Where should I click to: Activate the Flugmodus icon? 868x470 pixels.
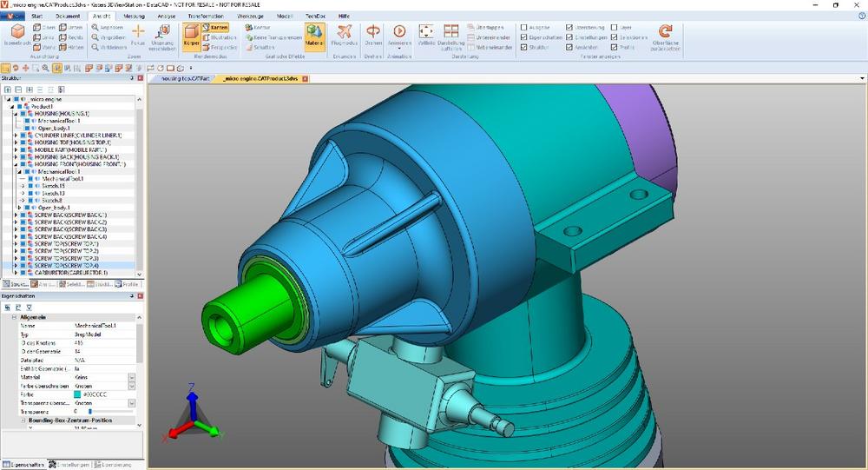click(344, 35)
